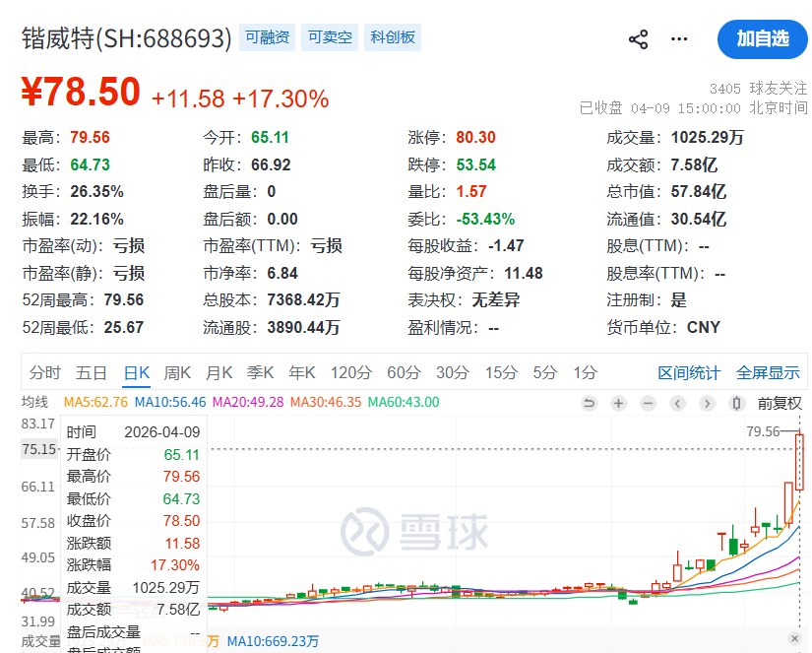Move chart left with chevron icon
The width and height of the screenshot is (812, 653).
[677, 403]
